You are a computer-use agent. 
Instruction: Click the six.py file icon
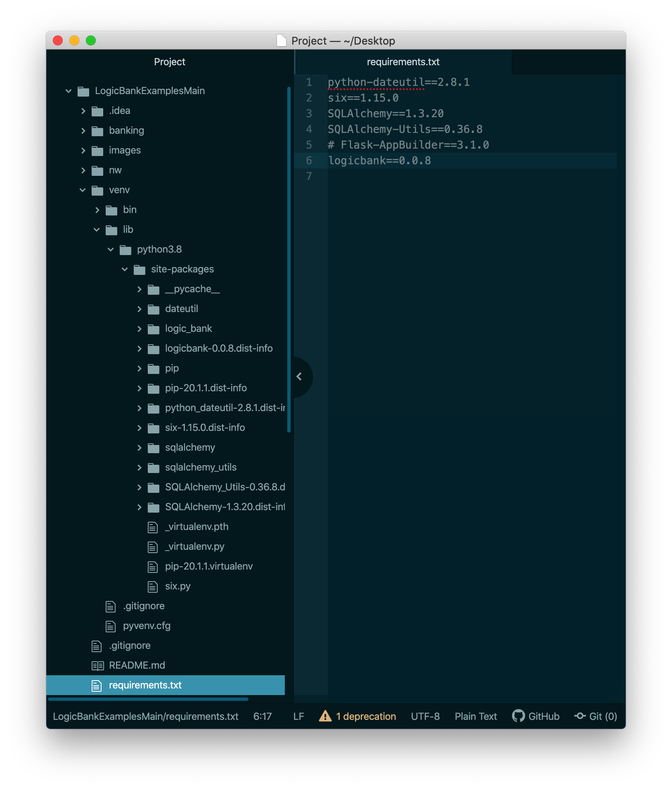coord(153,587)
